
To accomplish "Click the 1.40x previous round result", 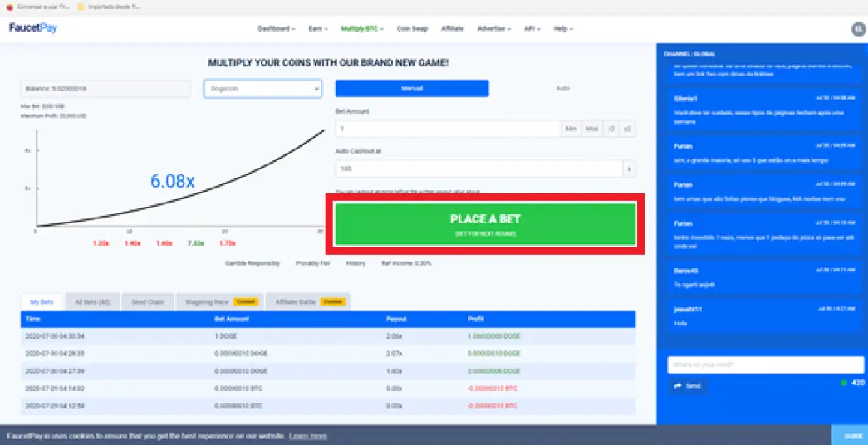I will click(x=132, y=243).
